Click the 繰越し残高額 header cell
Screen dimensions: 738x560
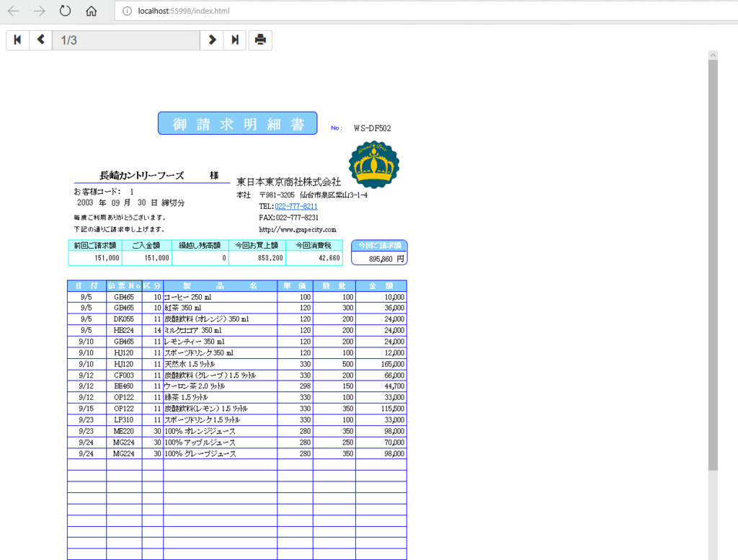pos(200,245)
